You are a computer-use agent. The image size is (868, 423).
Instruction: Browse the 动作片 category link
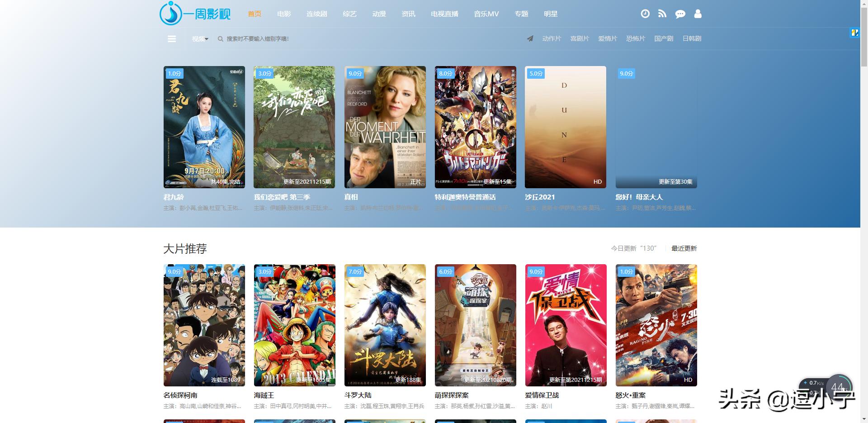[552, 39]
